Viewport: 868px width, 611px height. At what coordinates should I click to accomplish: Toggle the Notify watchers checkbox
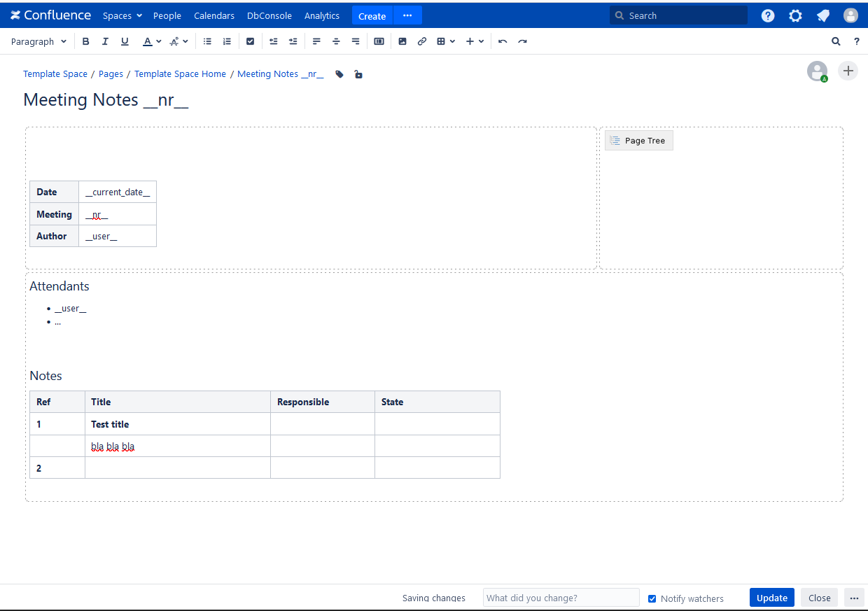[x=652, y=598]
